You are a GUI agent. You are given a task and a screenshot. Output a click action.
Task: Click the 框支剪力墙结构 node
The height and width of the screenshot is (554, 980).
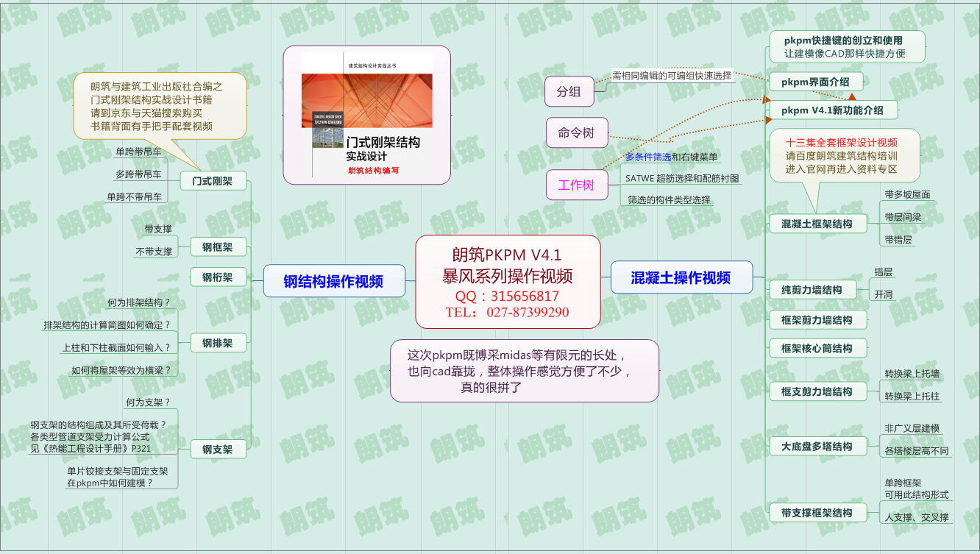click(817, 391)
